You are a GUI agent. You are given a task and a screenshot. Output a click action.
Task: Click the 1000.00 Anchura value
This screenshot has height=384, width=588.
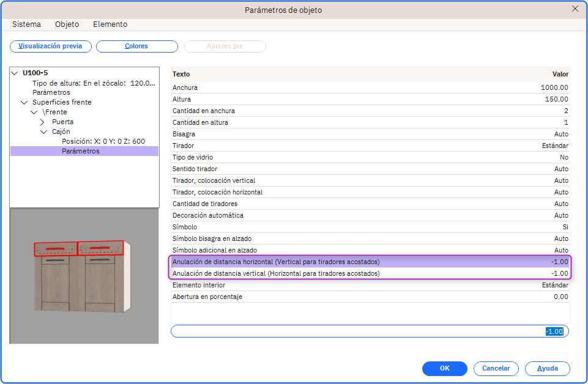point(554,87)
